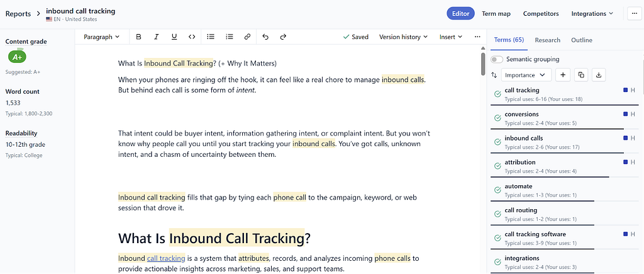
Task: Toggle italic formatting
Action: coord(156,37)
